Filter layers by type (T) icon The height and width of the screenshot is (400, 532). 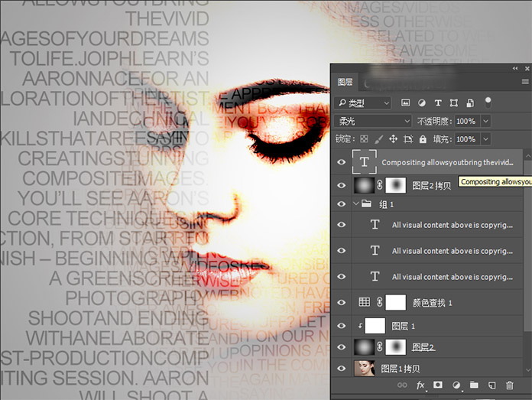click(x=438, y=102)
